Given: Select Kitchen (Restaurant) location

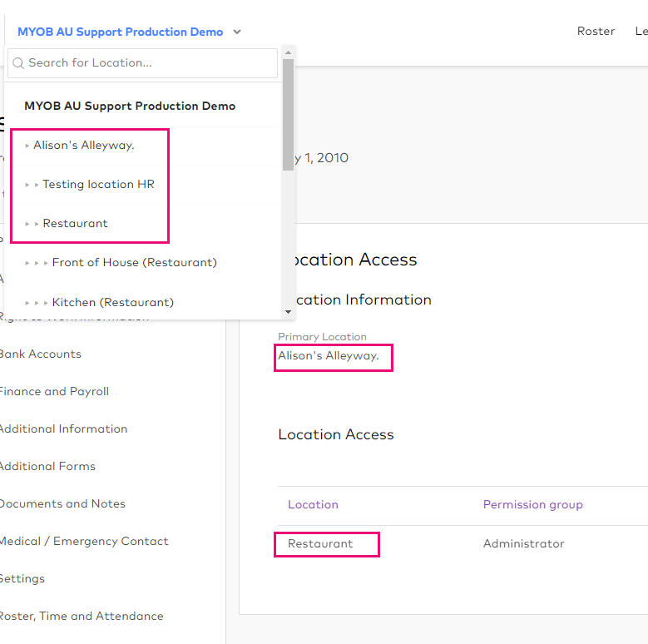Looking at the screenshot, I should 112,303.
